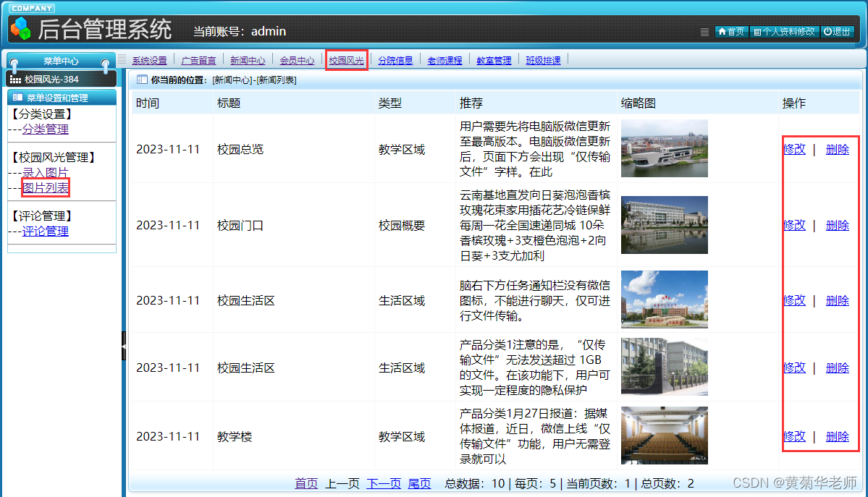Click the grid icon beside 校园风光-384

(15, 80)
